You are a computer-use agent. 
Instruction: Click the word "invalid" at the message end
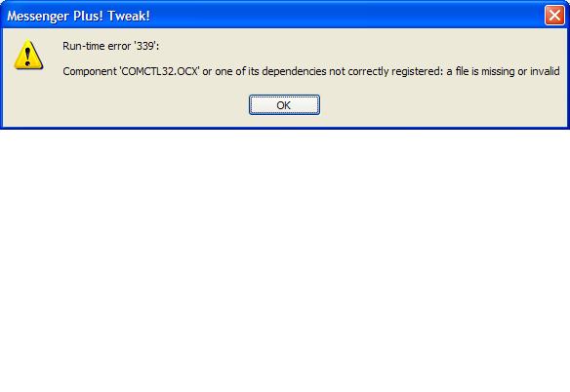[x=545, y=71]
